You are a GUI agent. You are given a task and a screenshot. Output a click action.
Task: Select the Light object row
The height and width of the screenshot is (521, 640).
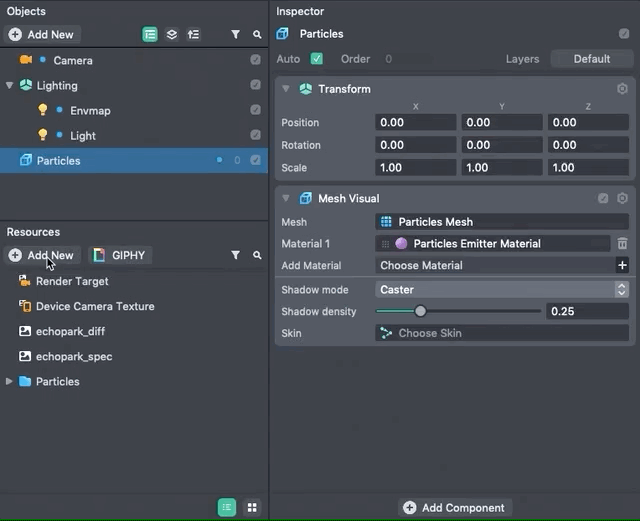coord(134,135)
